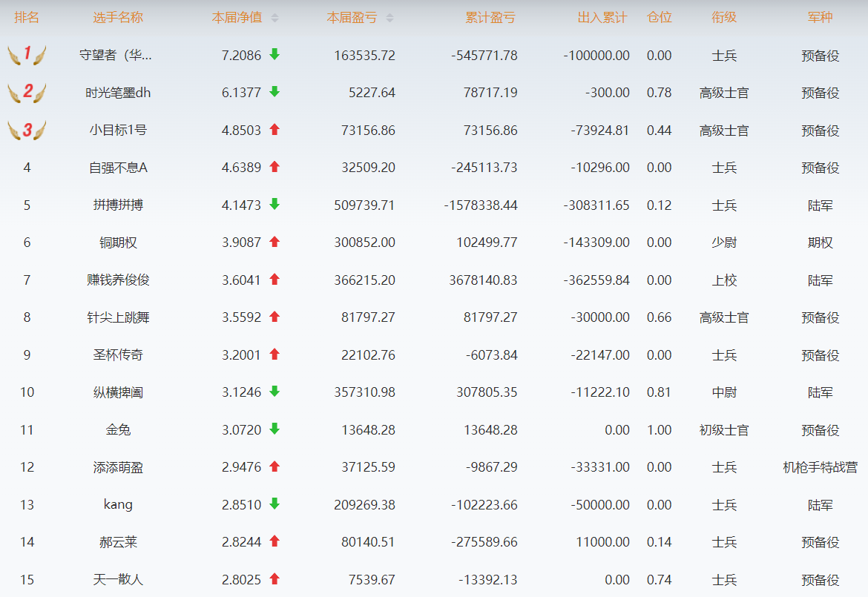Screen dimensions: 868x597
Task: Select the 本届盈亏 value 163535.72
Action: 365,56
